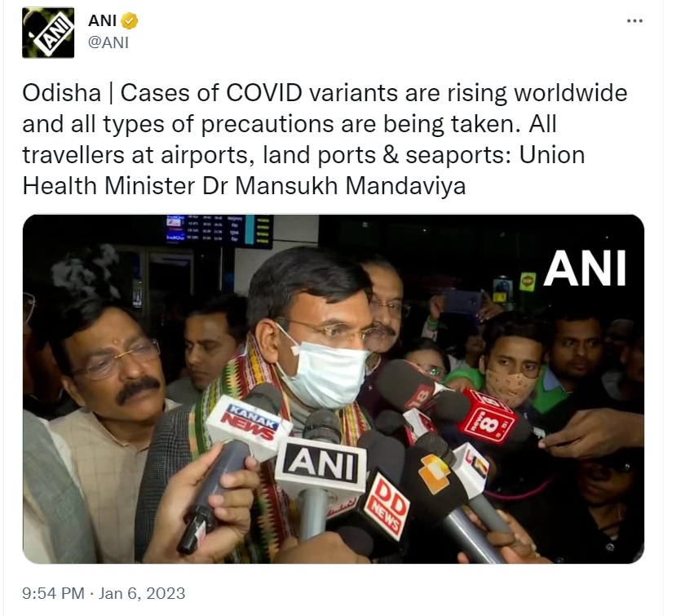Click the large ANI watermark in photo
Viewport: 694px width, 616px height.
point(585,268)
